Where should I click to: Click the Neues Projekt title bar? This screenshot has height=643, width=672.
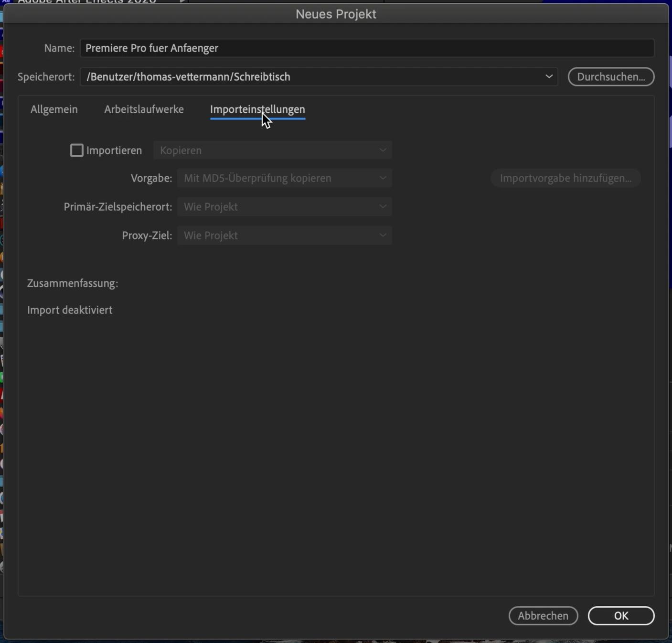coord(336,14)
